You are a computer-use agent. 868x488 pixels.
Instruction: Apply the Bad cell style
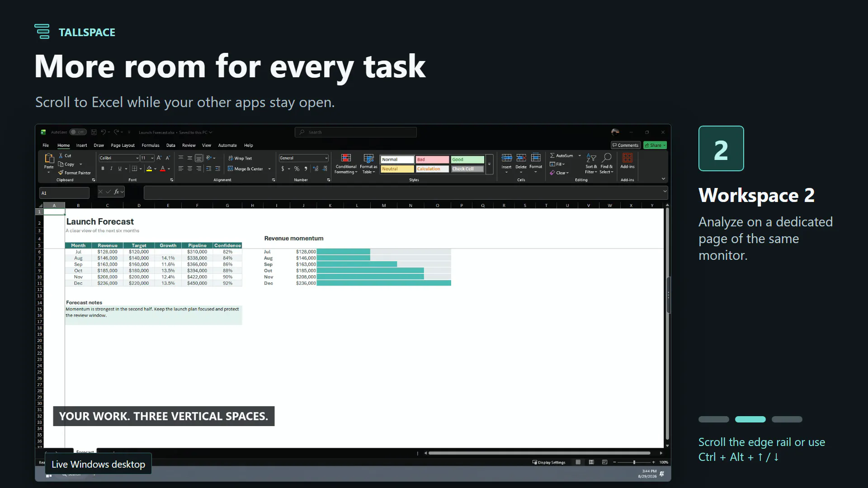tap(432, 160)
